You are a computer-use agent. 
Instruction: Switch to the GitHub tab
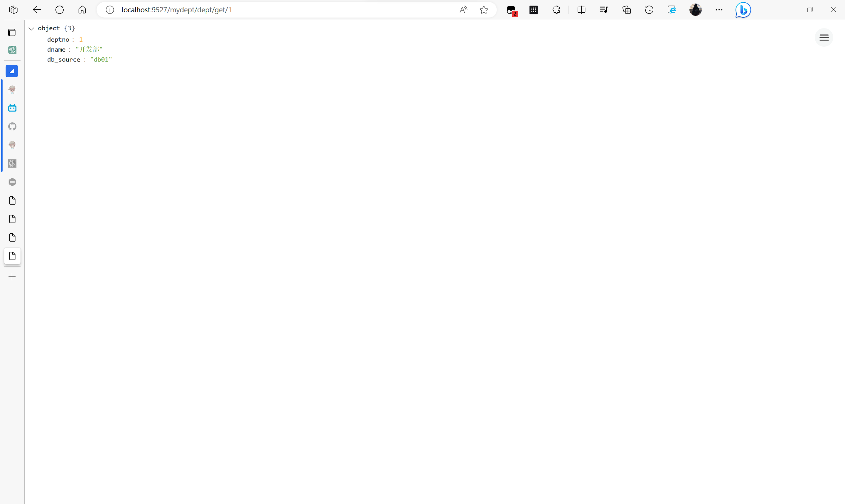tap(12, 127)
